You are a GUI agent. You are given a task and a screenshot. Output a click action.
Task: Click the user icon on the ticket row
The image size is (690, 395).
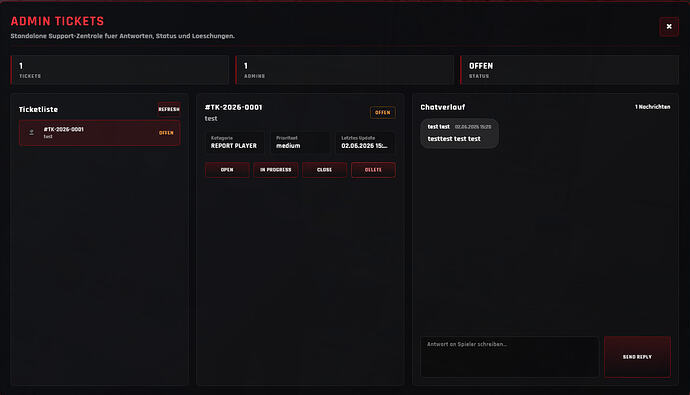click(31, 132)
